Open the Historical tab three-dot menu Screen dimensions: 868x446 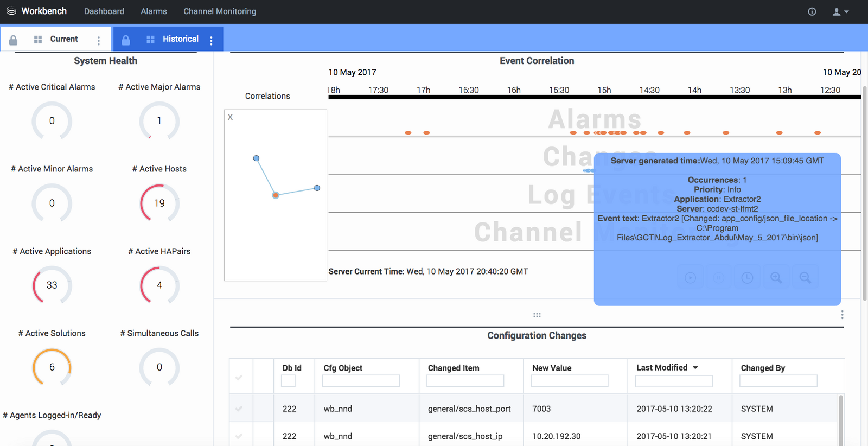212,40
